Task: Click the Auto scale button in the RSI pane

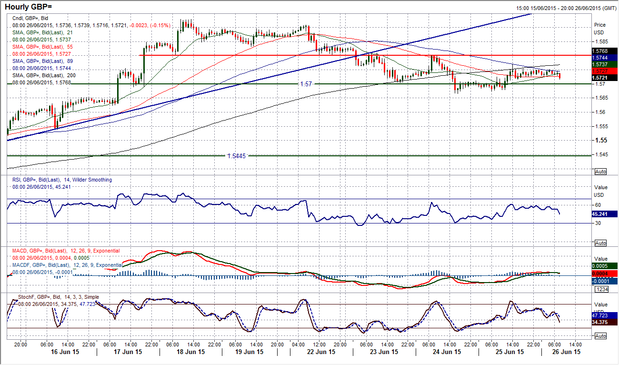Action: pyautogui.click(x=600, y=243)
